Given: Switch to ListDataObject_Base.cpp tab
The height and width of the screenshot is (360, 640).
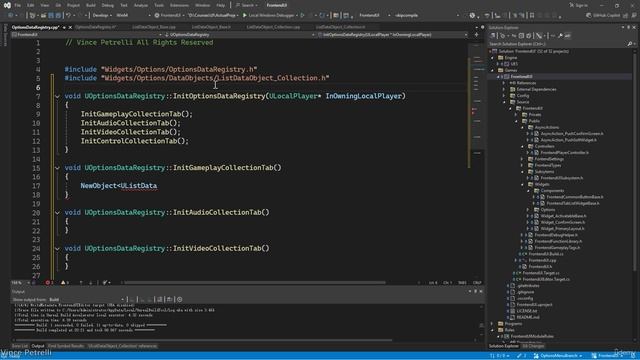Looking at the screenshot, I should click(x=154, y=27).
